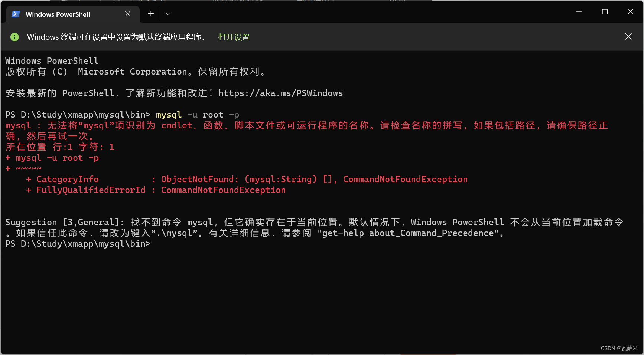
Task: Open a new tab with the plus icon
Action: [x=151, y=13]
